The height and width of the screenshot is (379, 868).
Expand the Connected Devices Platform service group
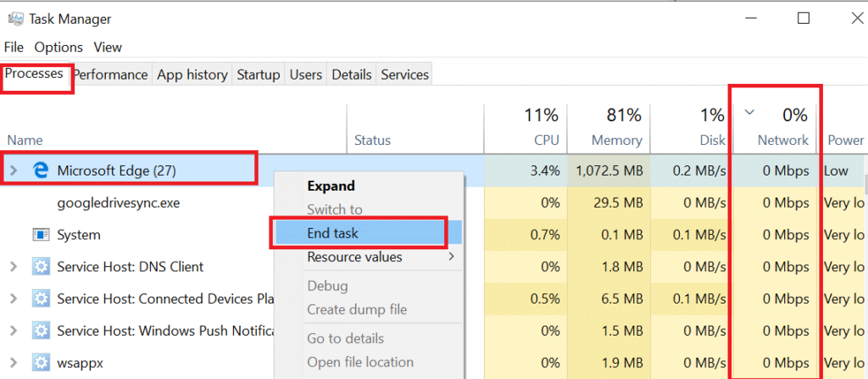pyautogui.click(x=14, y=299)
